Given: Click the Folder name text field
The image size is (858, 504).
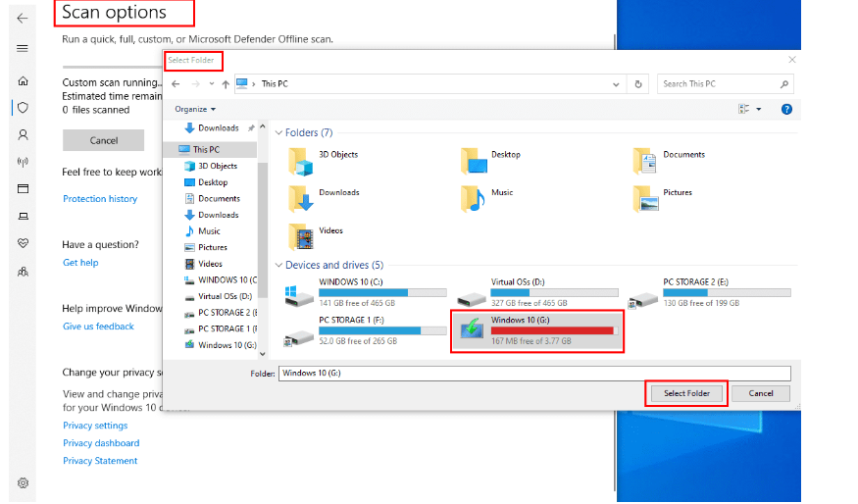Looking at the screenshot, I should point(533,373).
